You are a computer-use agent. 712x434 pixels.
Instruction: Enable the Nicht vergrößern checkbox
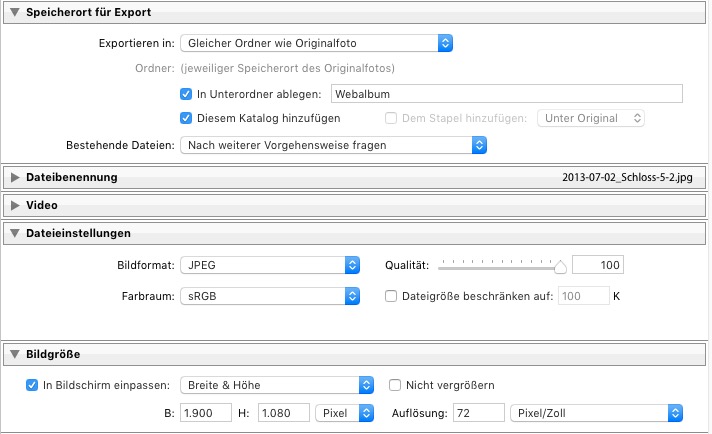point(394,385)
